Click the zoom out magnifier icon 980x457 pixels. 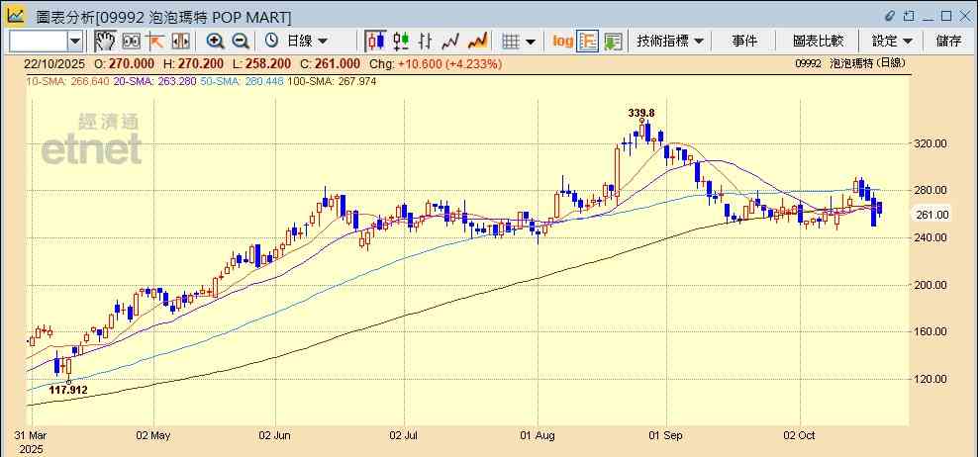pyautogui.click(x=241, y=41)
